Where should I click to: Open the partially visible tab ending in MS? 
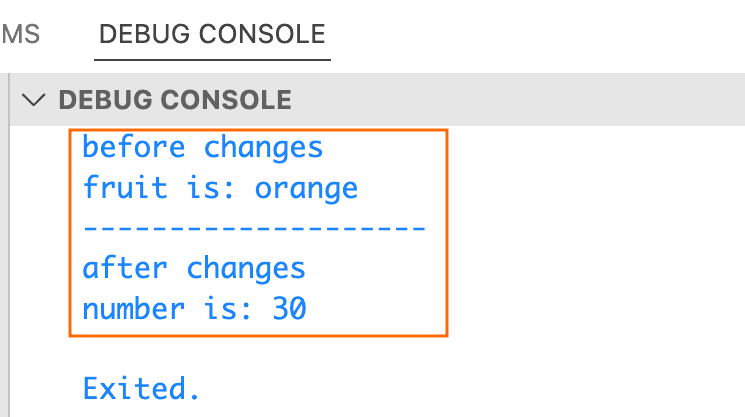(20, 34)
